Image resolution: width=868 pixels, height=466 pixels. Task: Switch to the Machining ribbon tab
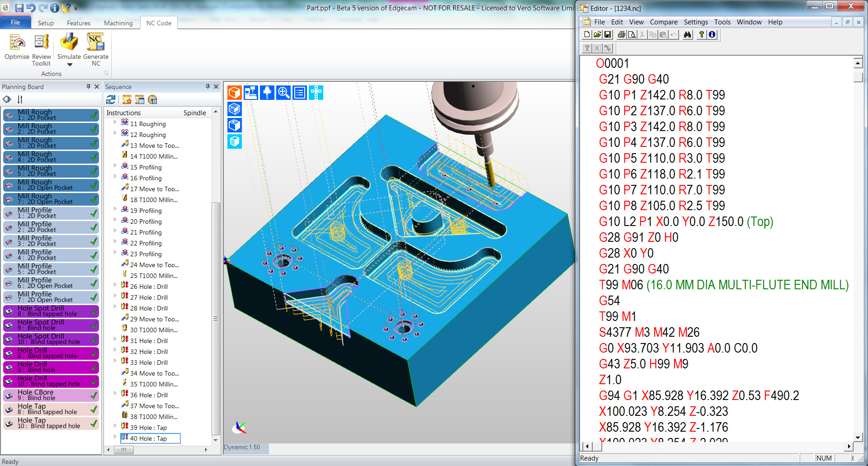click(x=118, y=23)
